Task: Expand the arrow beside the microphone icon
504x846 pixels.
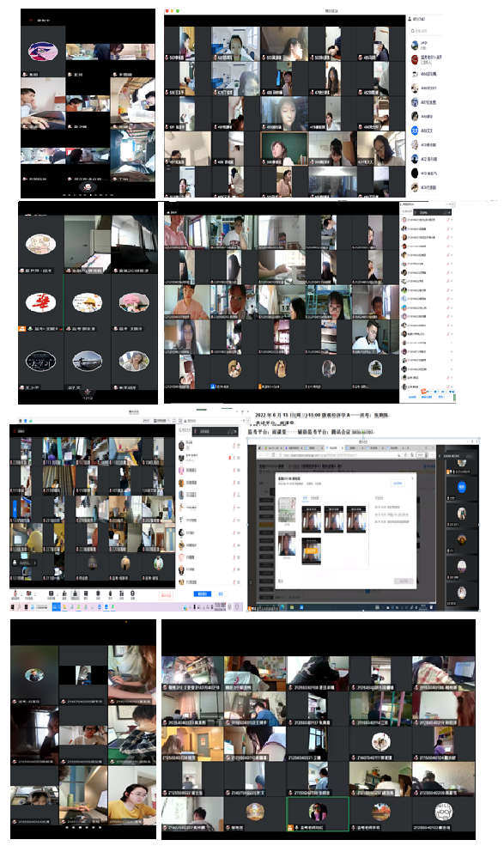Action: (x=21, y=594)
